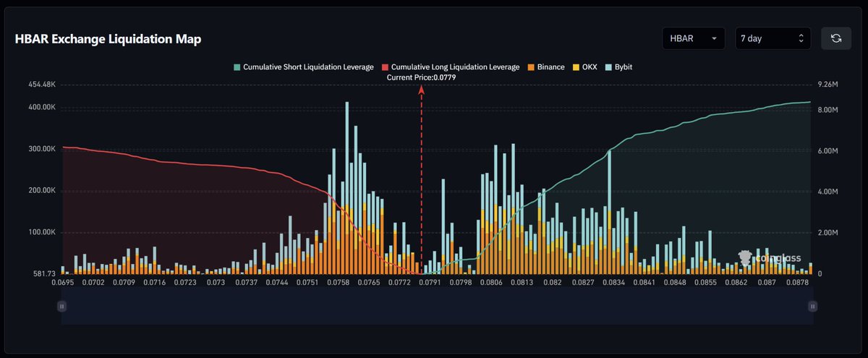Open the HBAR coin dropdown

click(693, 38)
